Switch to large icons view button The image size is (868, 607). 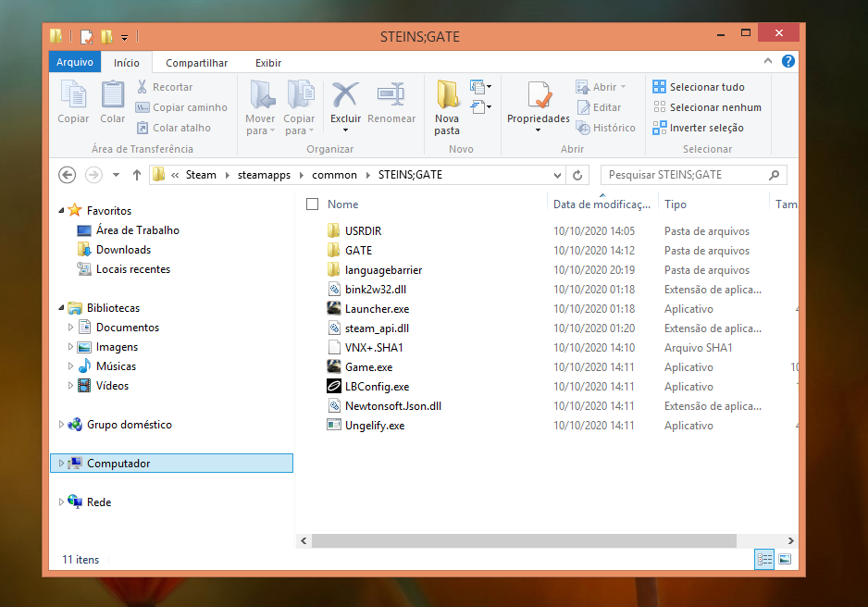[785, 559]
